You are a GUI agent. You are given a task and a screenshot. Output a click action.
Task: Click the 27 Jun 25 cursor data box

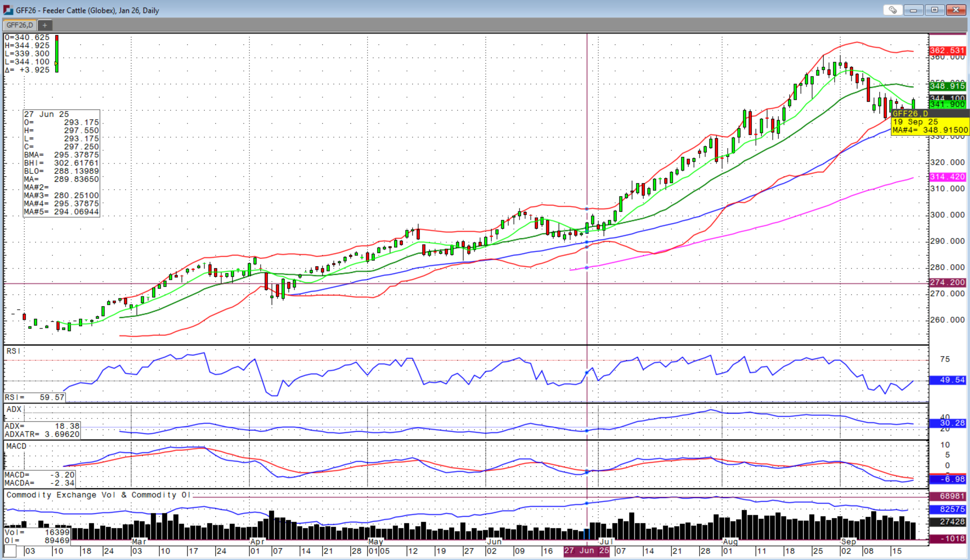click(x=61, y=163)
